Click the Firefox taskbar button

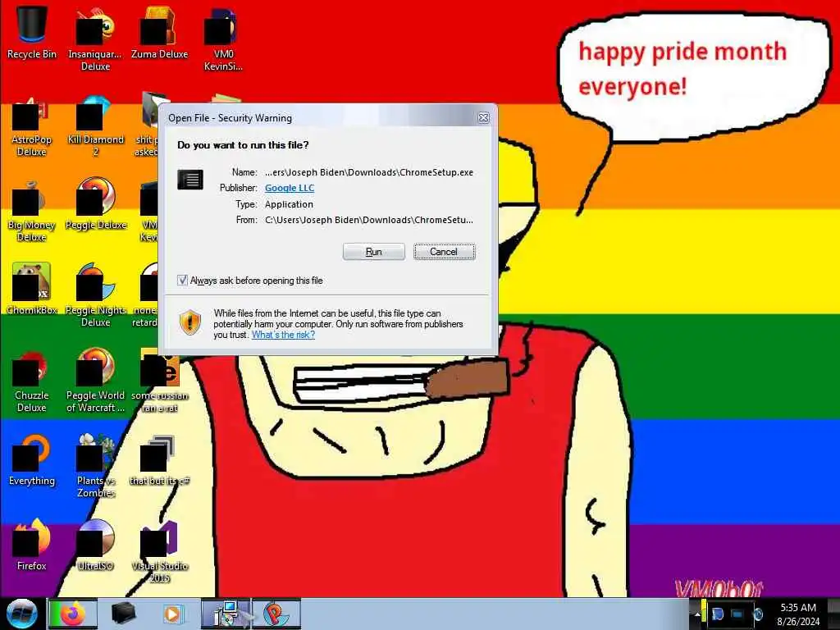pyautogui.click(x=72, y=614)
